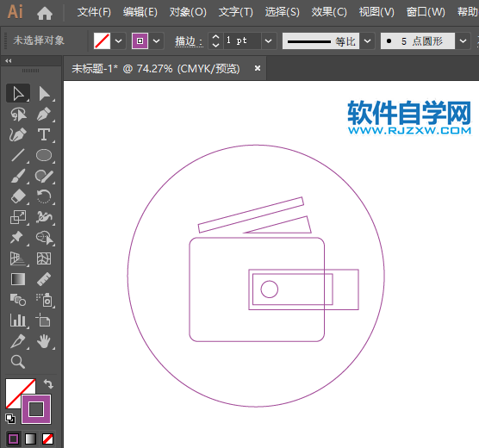The width and height of the screenshot is (479, 448).
Task: Choose the Hand tool
Action: coord(44,341)
